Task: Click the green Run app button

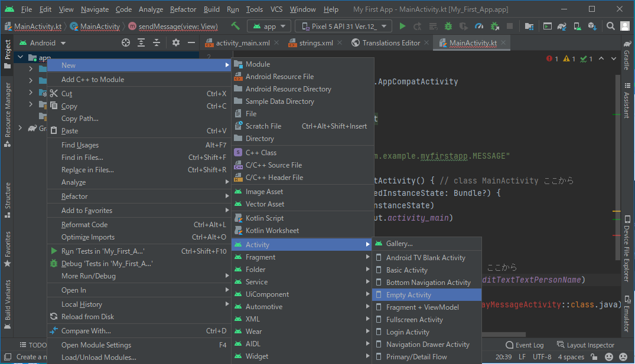Action: (x=402, y=27)
